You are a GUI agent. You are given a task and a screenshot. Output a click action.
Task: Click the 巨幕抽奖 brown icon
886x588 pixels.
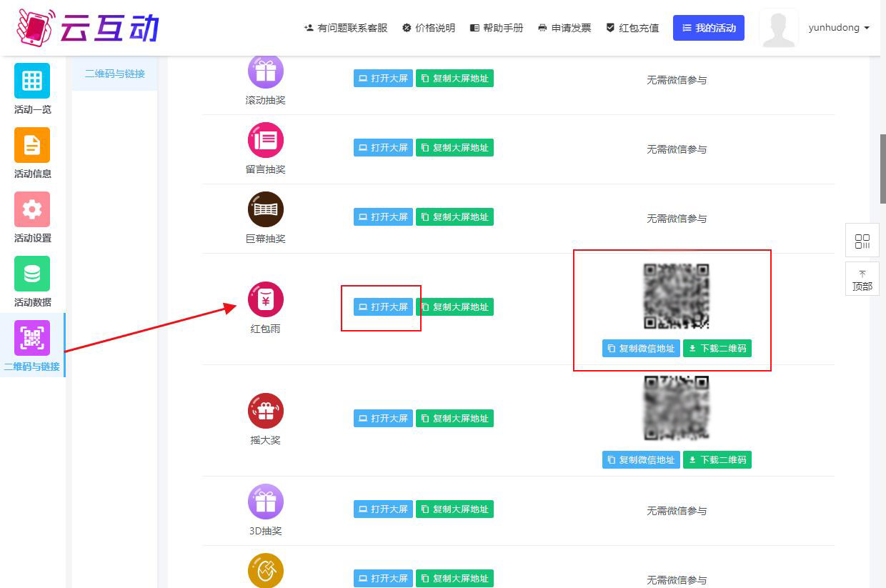266,209
